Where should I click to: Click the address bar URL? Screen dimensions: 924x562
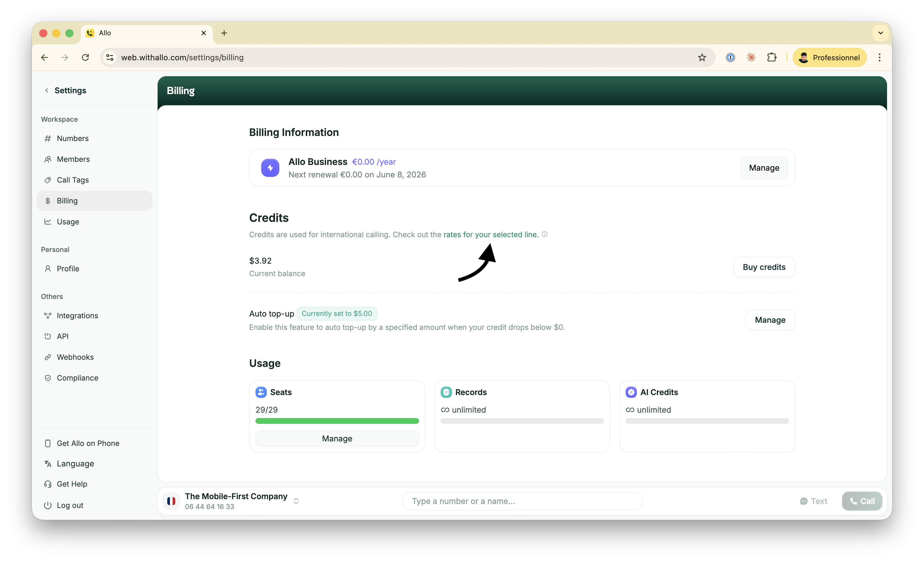(x=182, y=57)
